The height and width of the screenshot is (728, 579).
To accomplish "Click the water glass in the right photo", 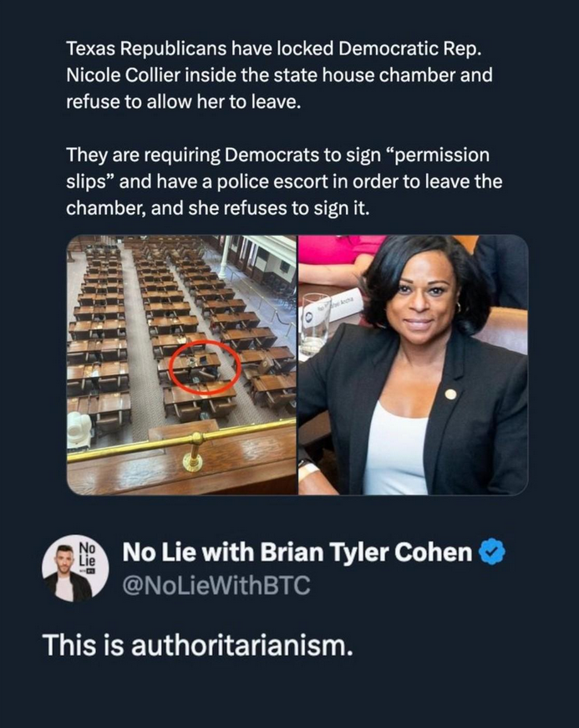I will [x=314, y=324].
